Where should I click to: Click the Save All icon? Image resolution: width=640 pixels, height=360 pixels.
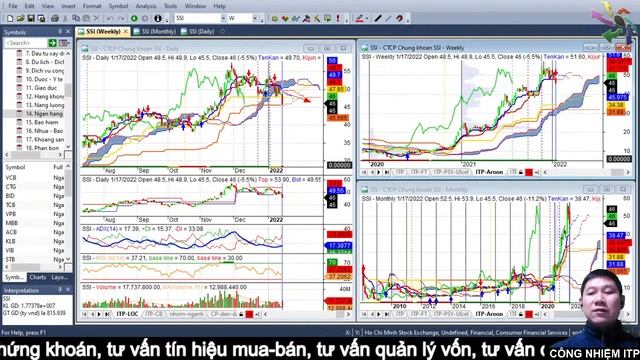click(41, 18)
